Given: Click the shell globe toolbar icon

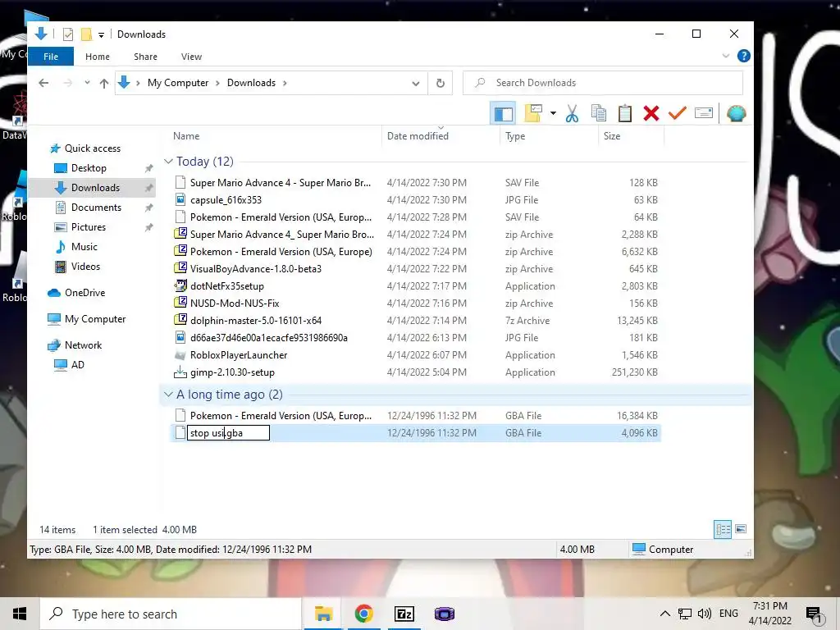Looking at the screenshot, I should coord(736,113).
